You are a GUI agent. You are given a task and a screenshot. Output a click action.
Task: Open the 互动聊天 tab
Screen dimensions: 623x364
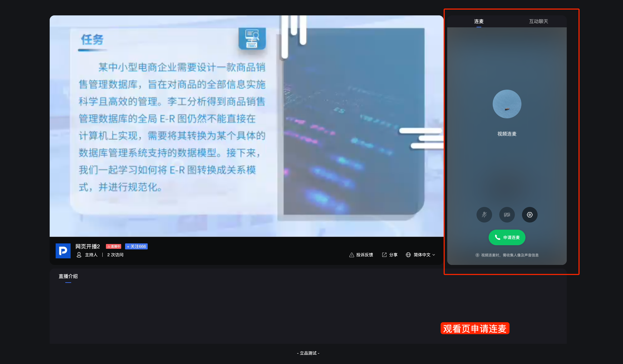(538, 22)
